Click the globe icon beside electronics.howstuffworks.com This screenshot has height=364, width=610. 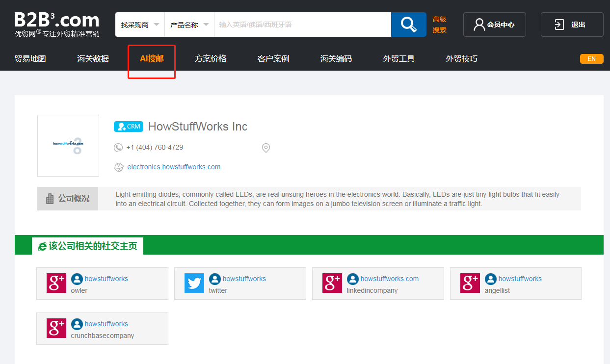click(119, 167)
